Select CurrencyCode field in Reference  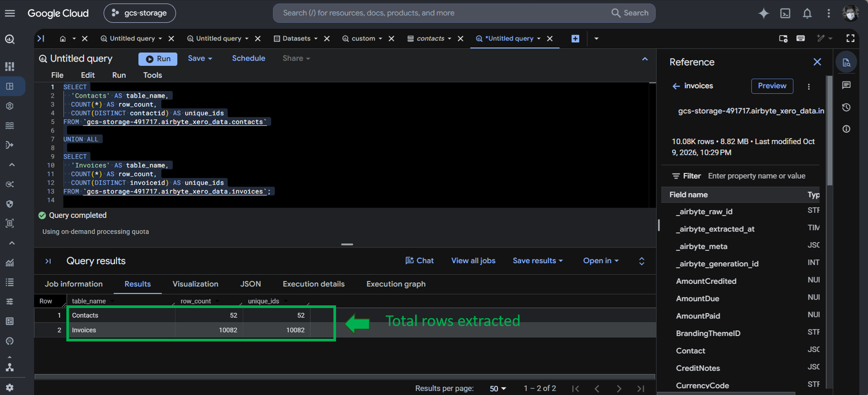click(702, 386)
